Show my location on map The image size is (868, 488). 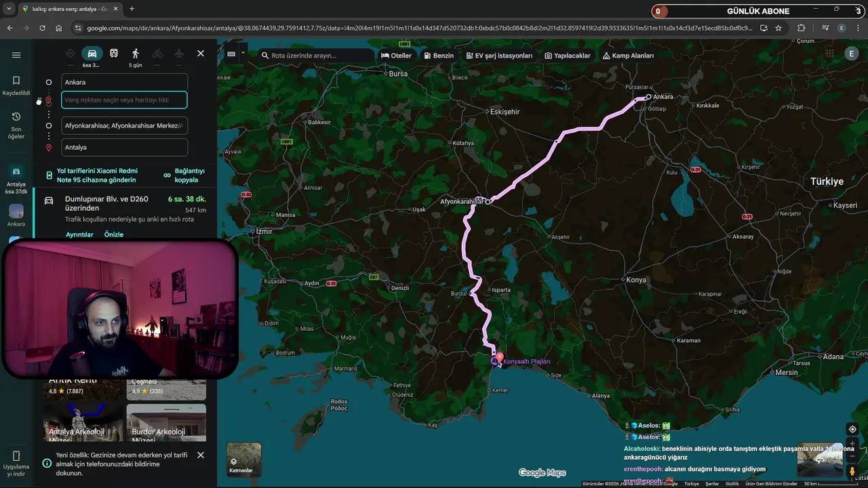[852, 429]
